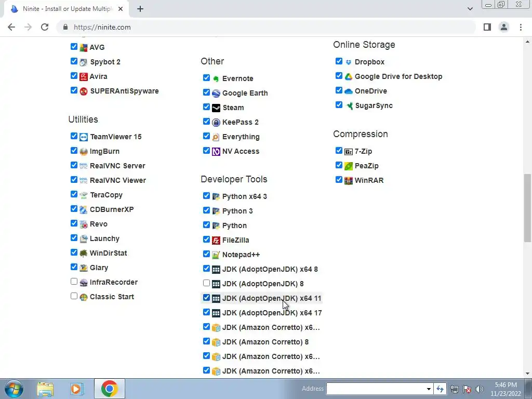Click the SUPERAntiSpyware icon
This screenshot has height=399, width=532.
point(84,91)
